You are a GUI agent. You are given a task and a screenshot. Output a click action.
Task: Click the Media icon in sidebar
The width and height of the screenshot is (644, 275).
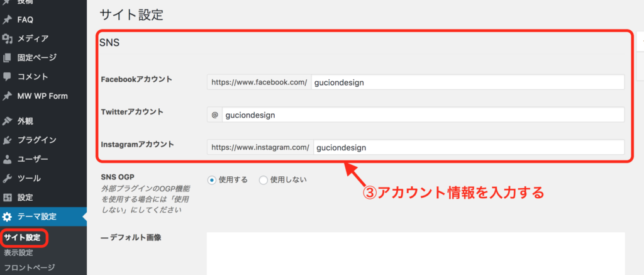[x=7, y=38]
